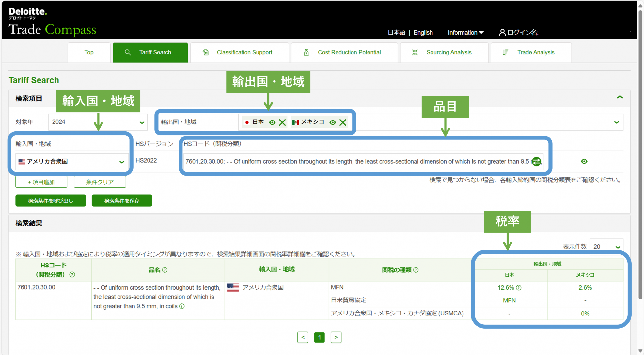644x355 pixels.
Task: Toggle eye icon right of HS code row
Action: [x=584, y=161]
